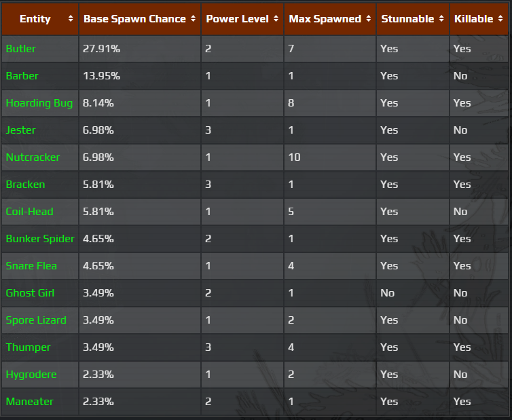Follow the Thumper entity link
Screen dimensions: 512x420
tap(29, 347)
